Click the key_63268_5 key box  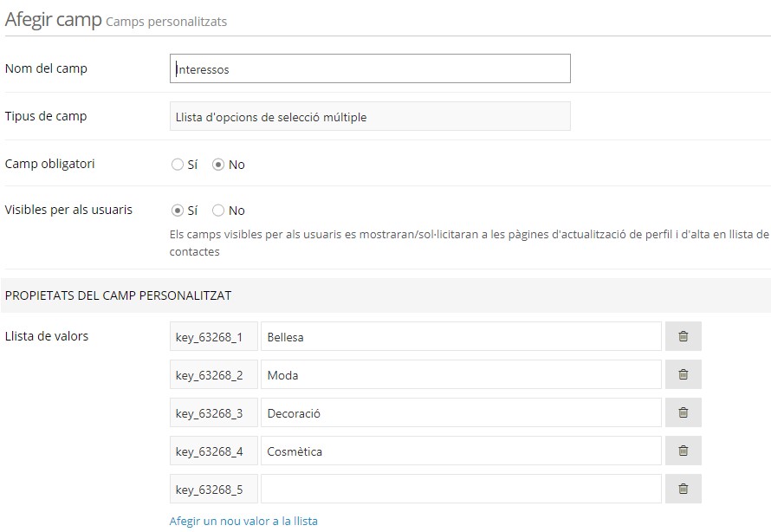pos(213,490)
